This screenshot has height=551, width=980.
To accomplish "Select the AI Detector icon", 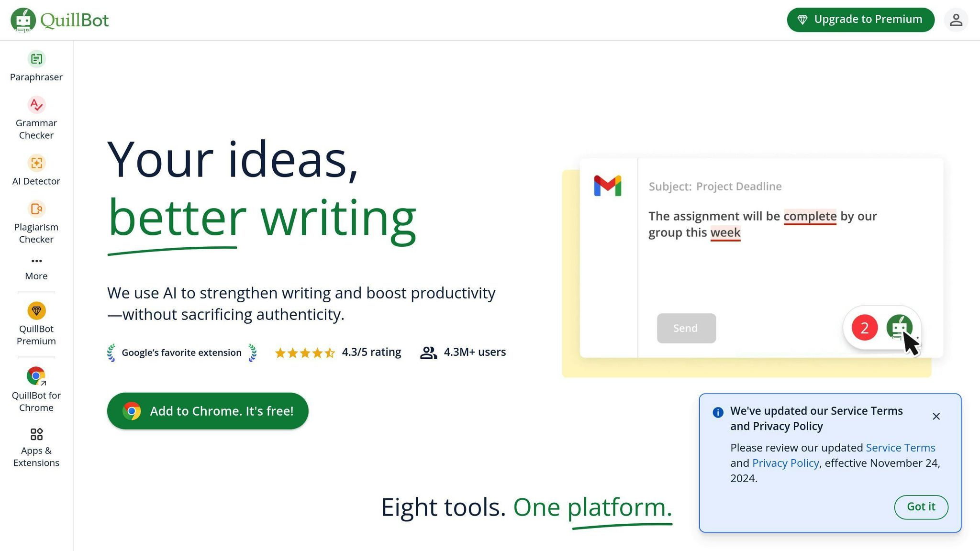I will pyautogui.click(x=36, y=163).
